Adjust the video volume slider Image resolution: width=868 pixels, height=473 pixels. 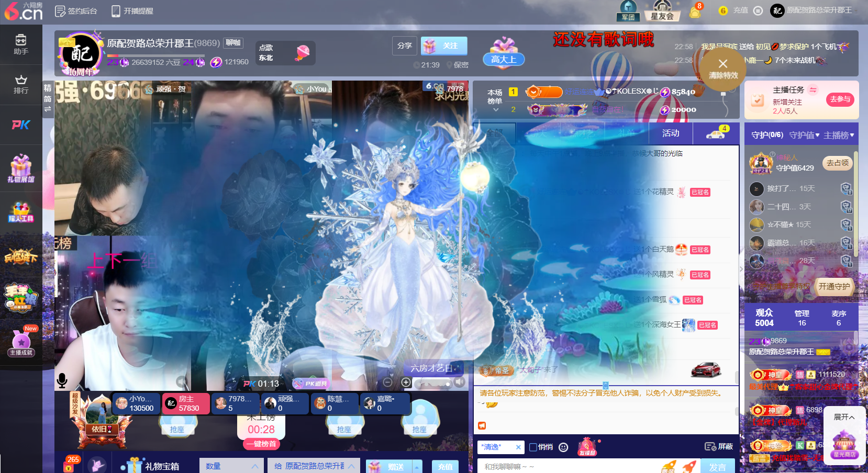433,384
